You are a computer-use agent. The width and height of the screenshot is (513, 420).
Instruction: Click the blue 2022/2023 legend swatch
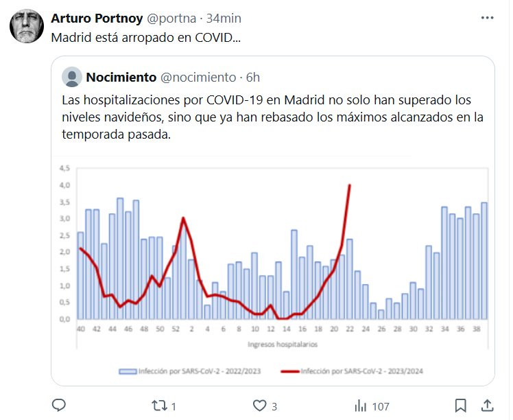point(127,371)
